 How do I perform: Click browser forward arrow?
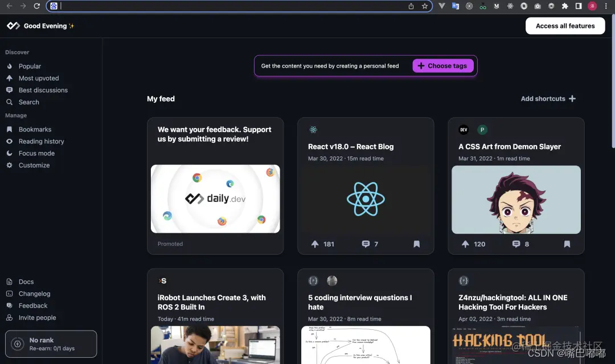coord(23,6)
